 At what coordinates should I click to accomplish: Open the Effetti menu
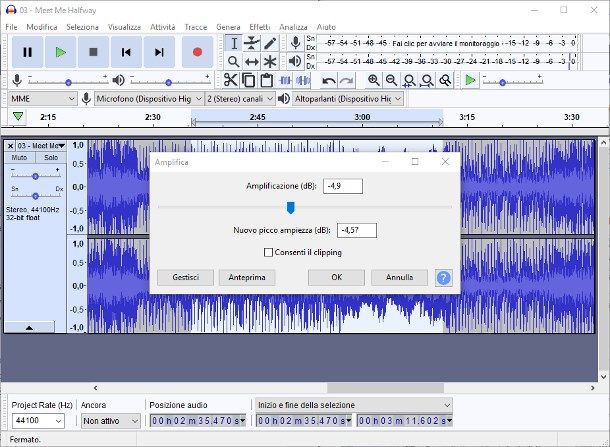(259, 27)
